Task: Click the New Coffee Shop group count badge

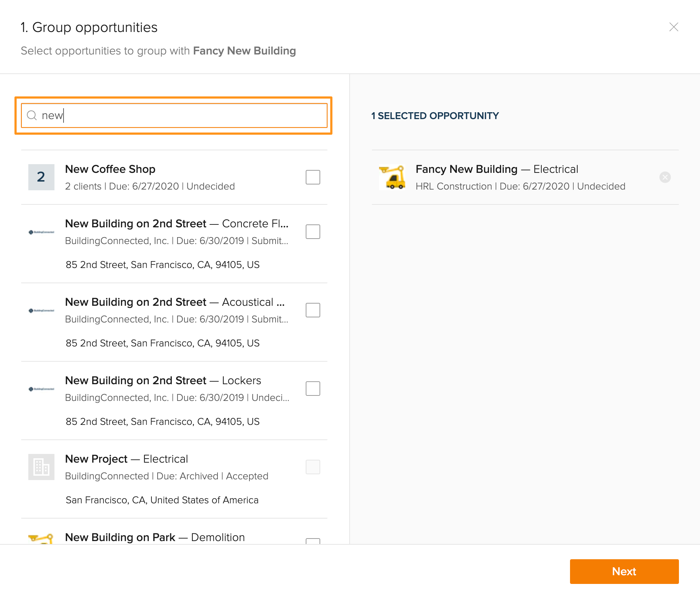Action: [x=41, y=177]
